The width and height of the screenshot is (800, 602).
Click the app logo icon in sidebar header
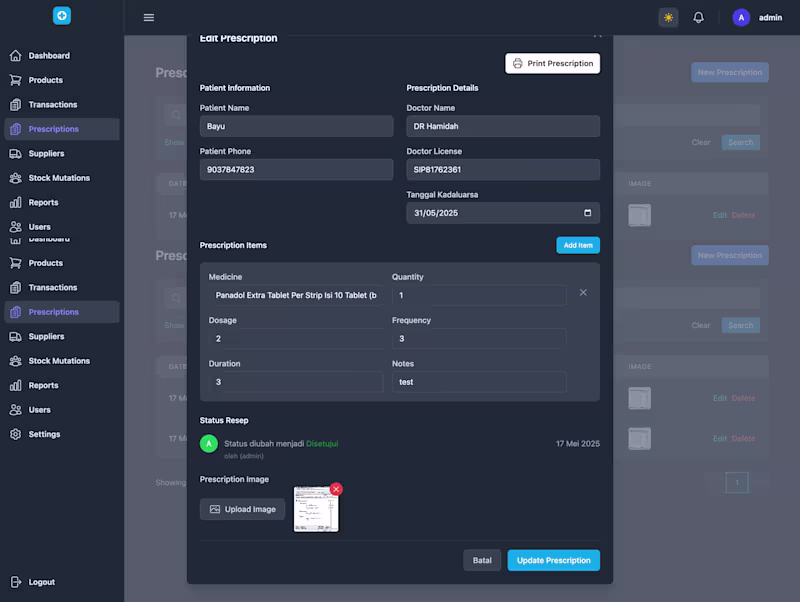point(62,16)
